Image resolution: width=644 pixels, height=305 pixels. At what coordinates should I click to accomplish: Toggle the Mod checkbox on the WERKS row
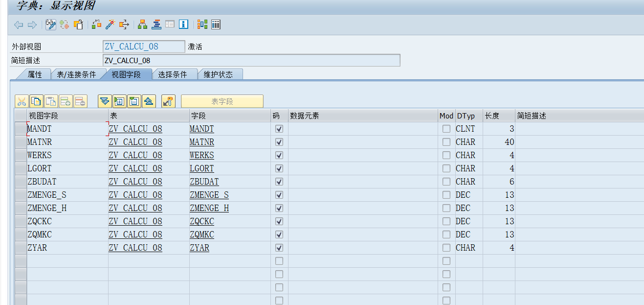tap(446, 155)
